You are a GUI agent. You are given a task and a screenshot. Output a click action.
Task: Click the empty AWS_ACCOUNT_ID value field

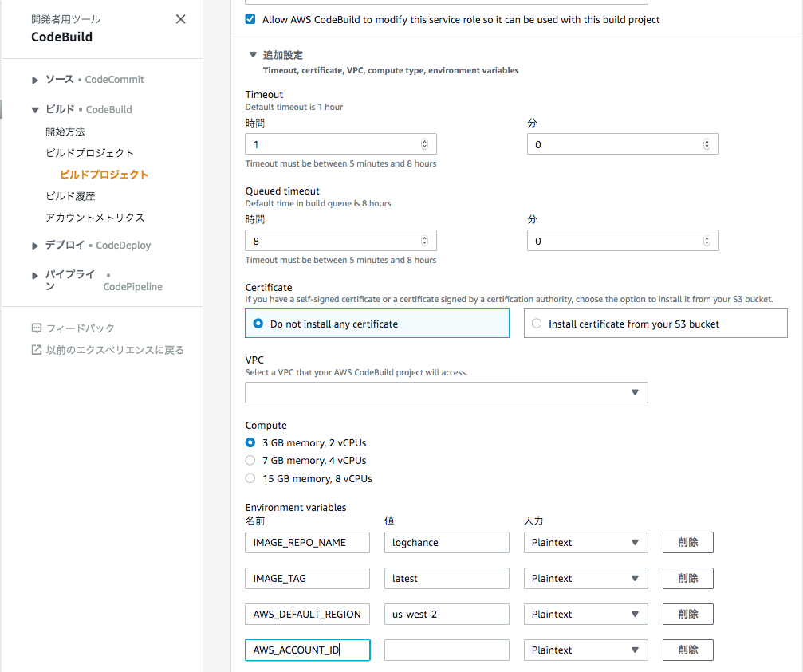[447, 650]
